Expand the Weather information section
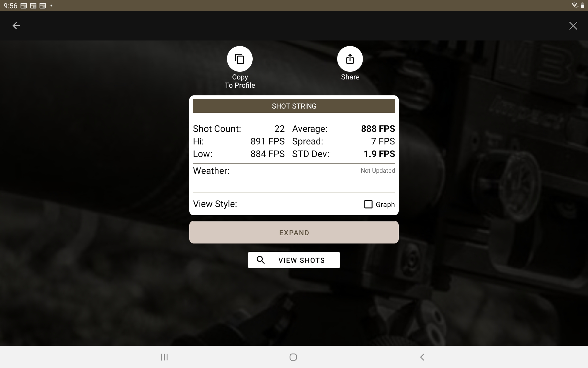 tap(294, 171)
